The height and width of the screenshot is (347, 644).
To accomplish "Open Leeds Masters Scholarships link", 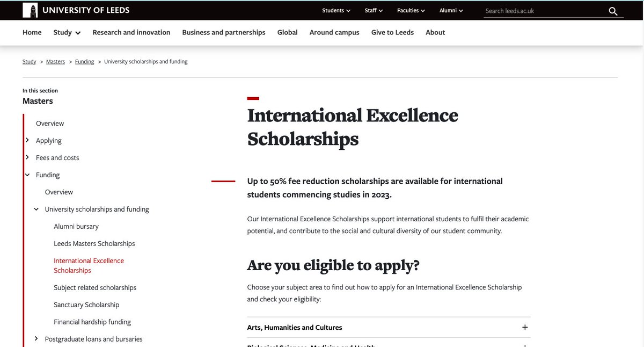I will (x=94, y=244).
